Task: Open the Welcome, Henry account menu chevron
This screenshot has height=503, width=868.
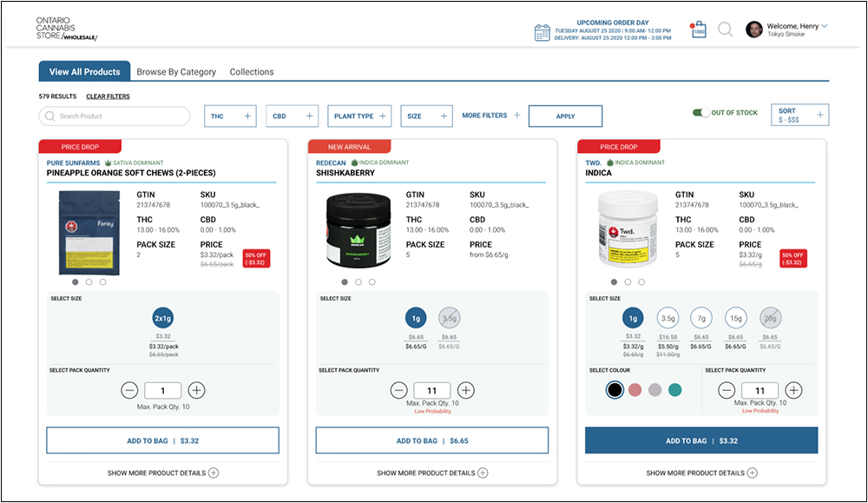Action: pyautogui.click(x=825, y=26)
